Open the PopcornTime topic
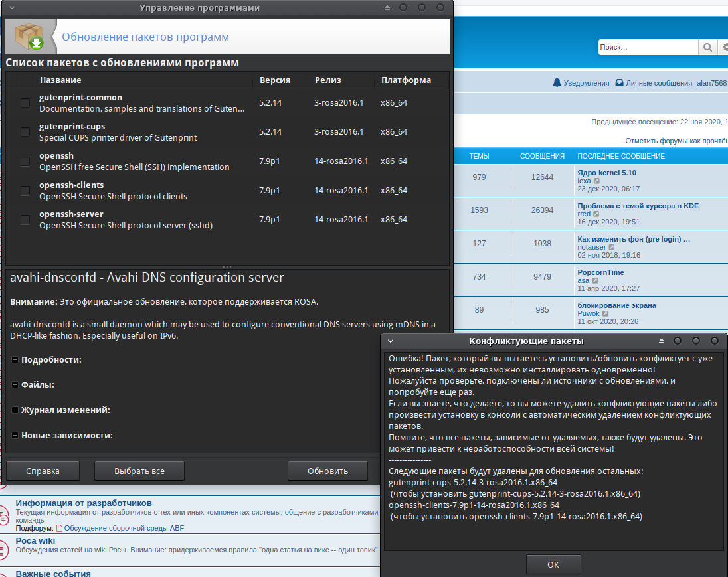 tap(600, 272)
